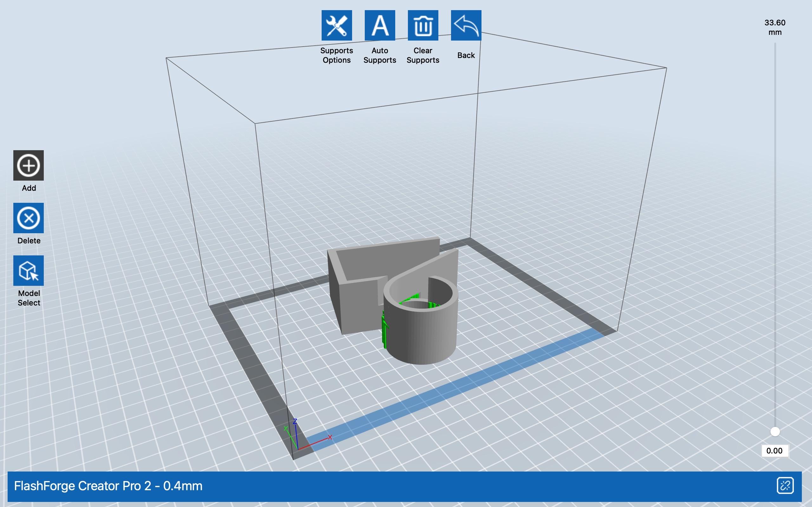The height and width of the screenshot is (507, 812).
Task: Focus the 0.00 height input field
Action: click(775, 451)
